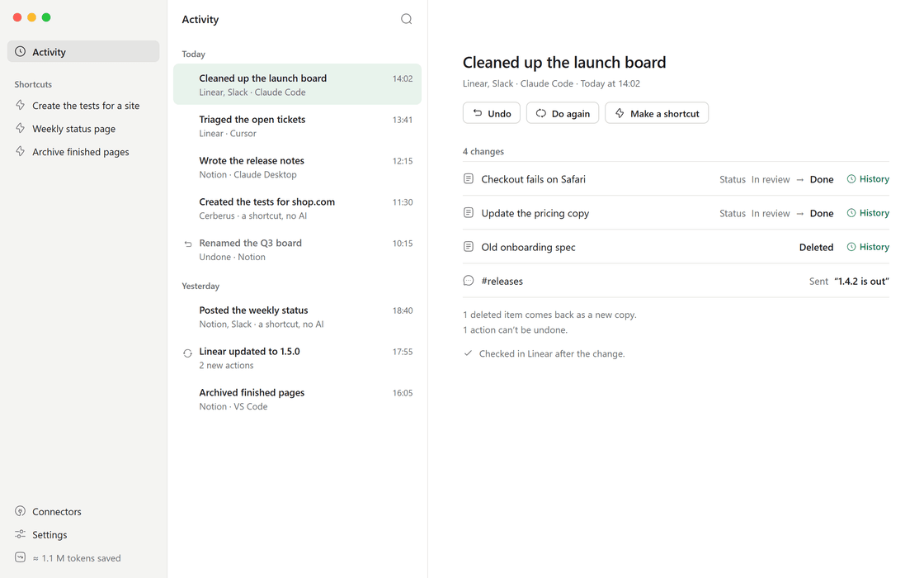
Task: Click the 1.1 M tokens saved text
Action: 77,558
